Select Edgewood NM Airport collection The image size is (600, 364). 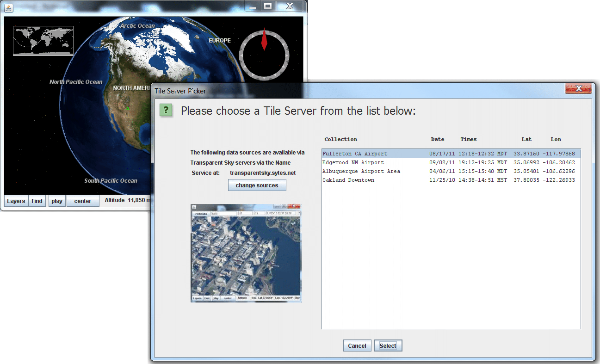coord(353,162)
